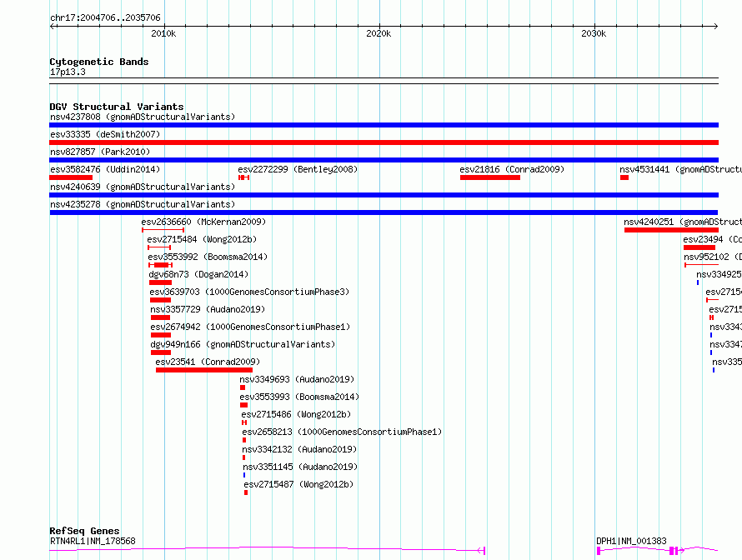Click the small red bar under nsv4531441

[x=624, y=177]
